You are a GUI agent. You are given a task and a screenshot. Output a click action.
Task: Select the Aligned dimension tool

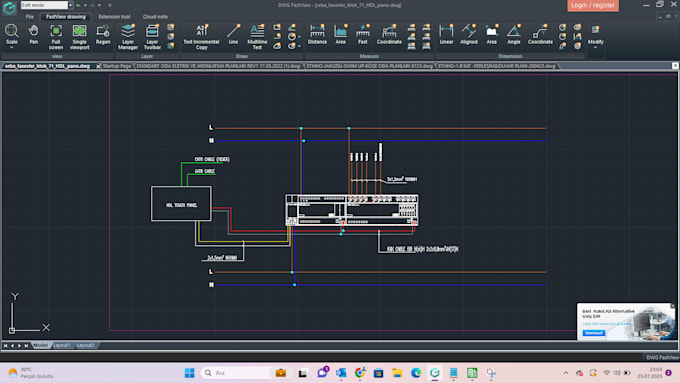(469, 34)
